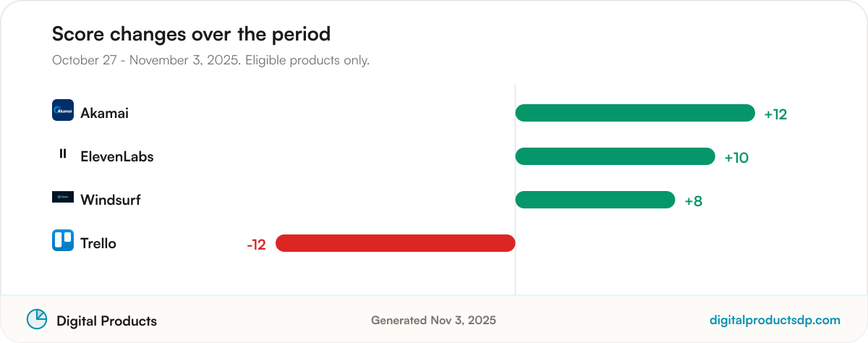The width and height of the screenshot is (868, 343).
Task: Select the Trello product name
Action: [98, 243]
